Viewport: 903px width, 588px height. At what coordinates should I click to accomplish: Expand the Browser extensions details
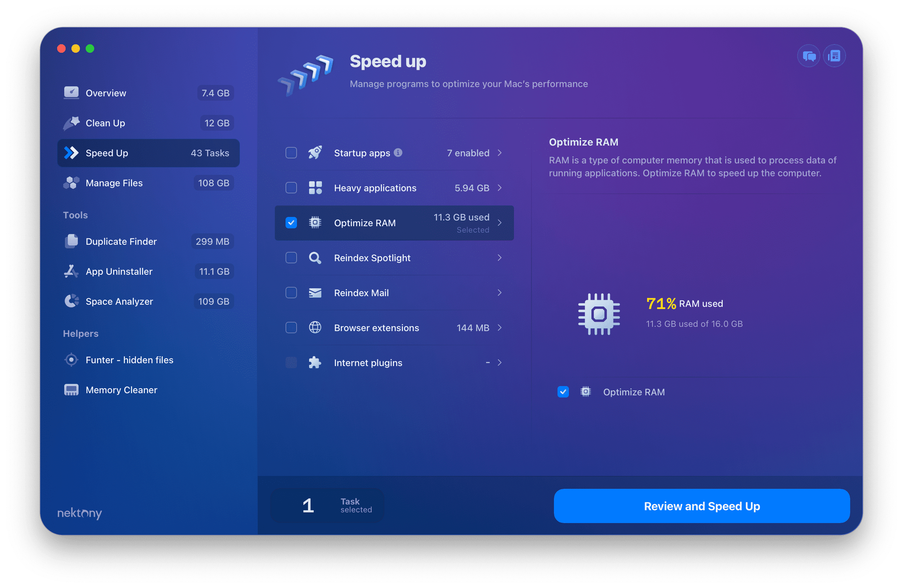(x=501, y=328)
